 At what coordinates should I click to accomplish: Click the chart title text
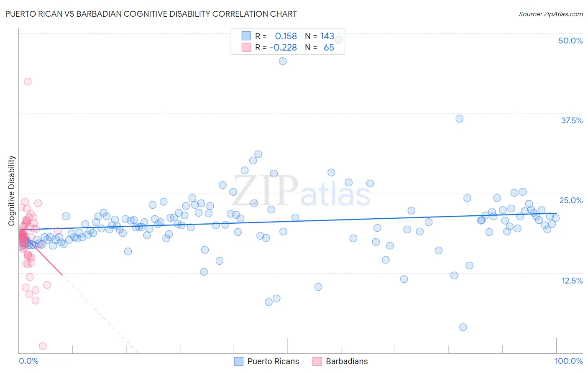point(151,14)
